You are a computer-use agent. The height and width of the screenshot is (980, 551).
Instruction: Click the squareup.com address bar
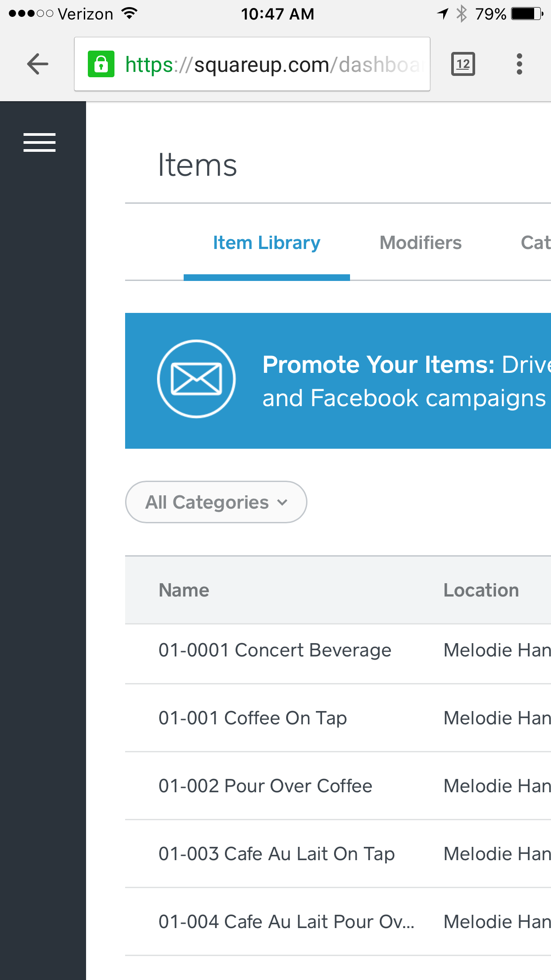pyautogui.click(x=252, y=64)
